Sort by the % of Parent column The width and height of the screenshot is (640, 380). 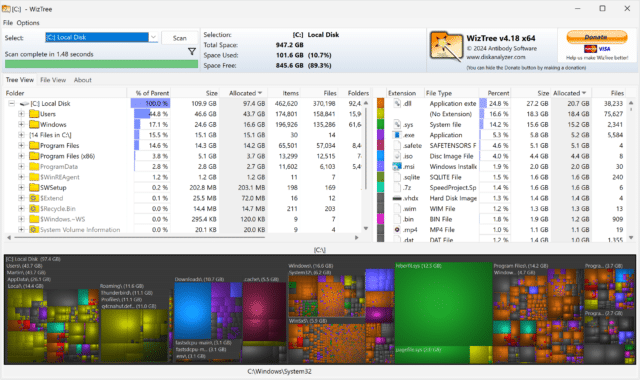tap(152, 93)
